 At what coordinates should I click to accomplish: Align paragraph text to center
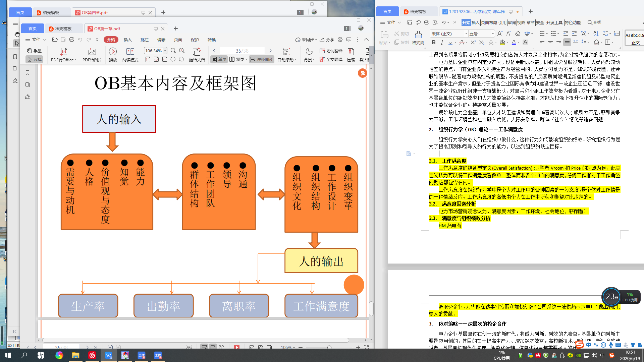(x=550, y=42)
